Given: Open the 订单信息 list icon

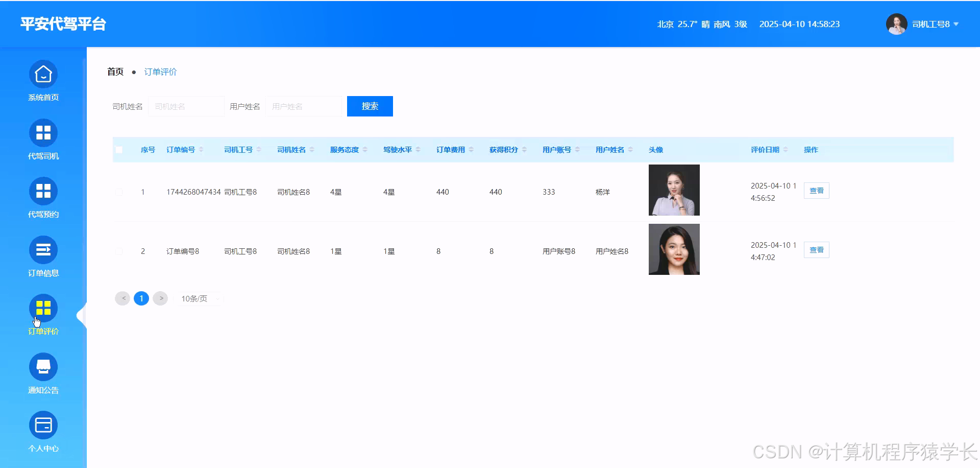Looking at the screenshot, I should coord(43,250).
